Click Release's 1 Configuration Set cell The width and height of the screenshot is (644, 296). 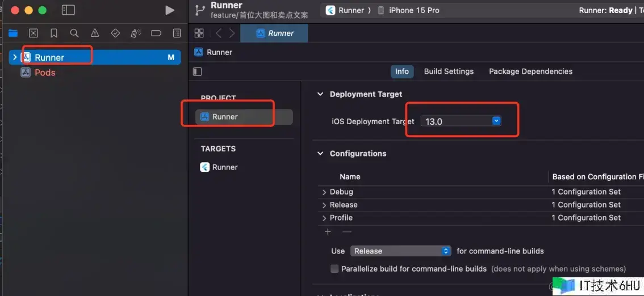coord(586,205)
